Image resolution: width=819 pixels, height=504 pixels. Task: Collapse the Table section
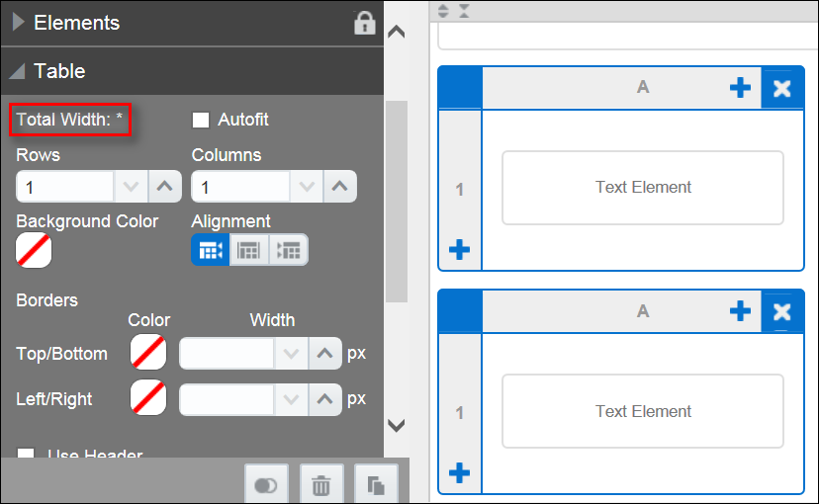[x=19, y=71]
